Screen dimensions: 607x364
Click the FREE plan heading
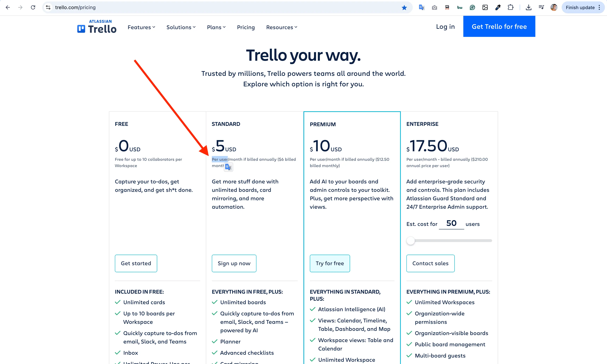coord(122,124)
